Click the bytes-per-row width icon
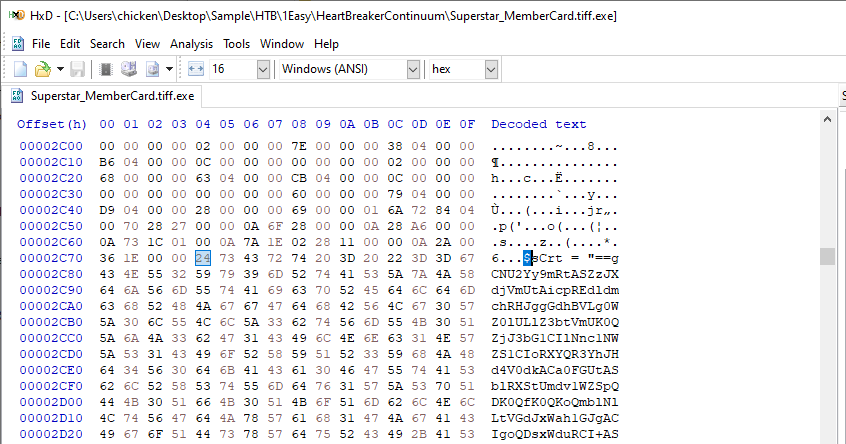Screen dimensions: 846x444 pyautogui.click(x=195, y=69)
